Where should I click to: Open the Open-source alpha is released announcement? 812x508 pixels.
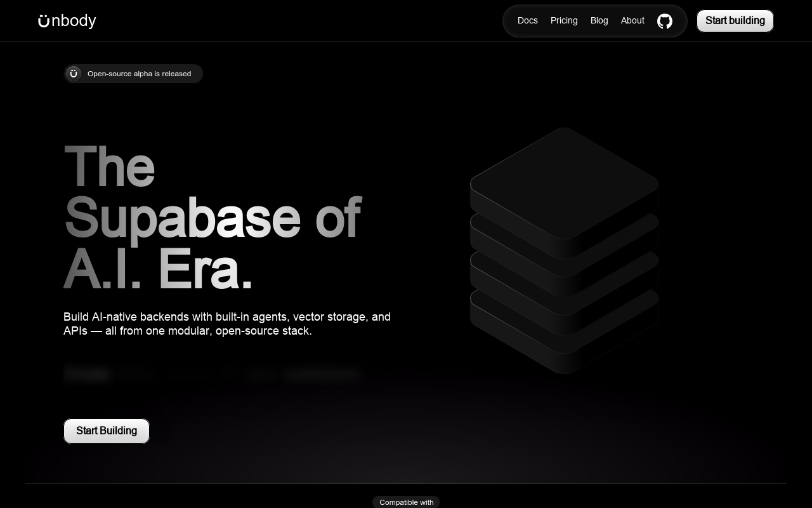pos(133,74)
